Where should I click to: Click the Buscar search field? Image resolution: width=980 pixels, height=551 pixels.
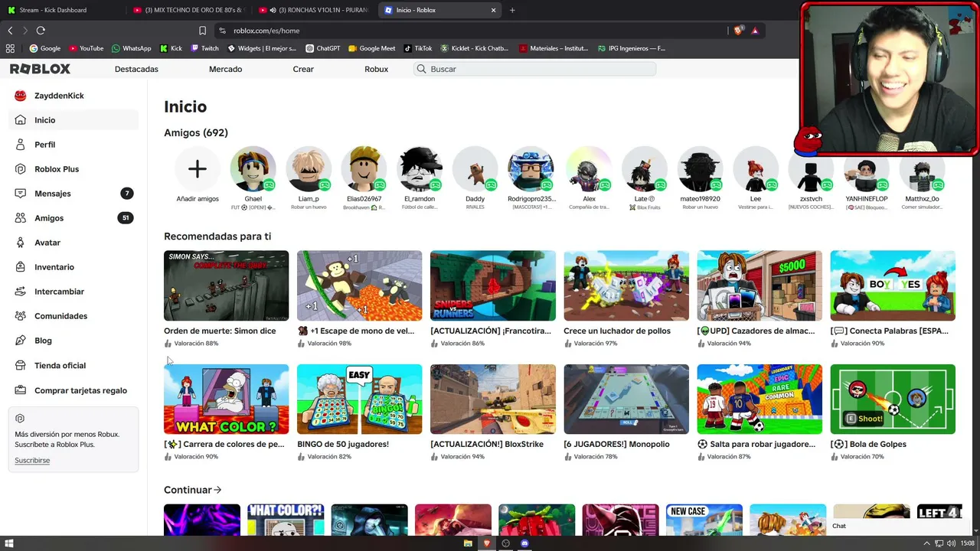[535, 69]
